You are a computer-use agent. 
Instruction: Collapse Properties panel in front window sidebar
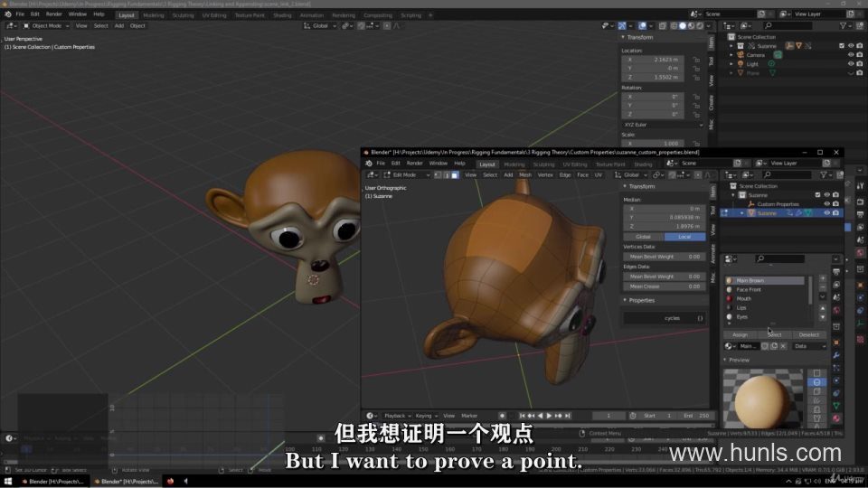[x=625, y=300]
